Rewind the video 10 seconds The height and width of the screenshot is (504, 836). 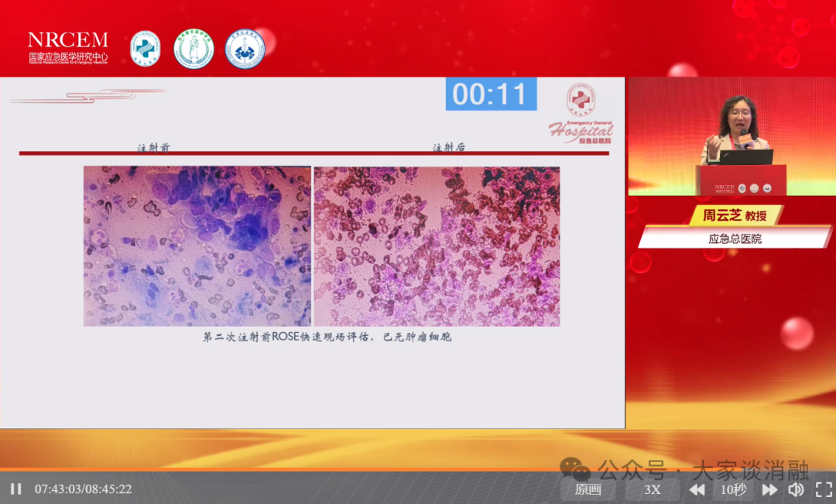point(697,489)
